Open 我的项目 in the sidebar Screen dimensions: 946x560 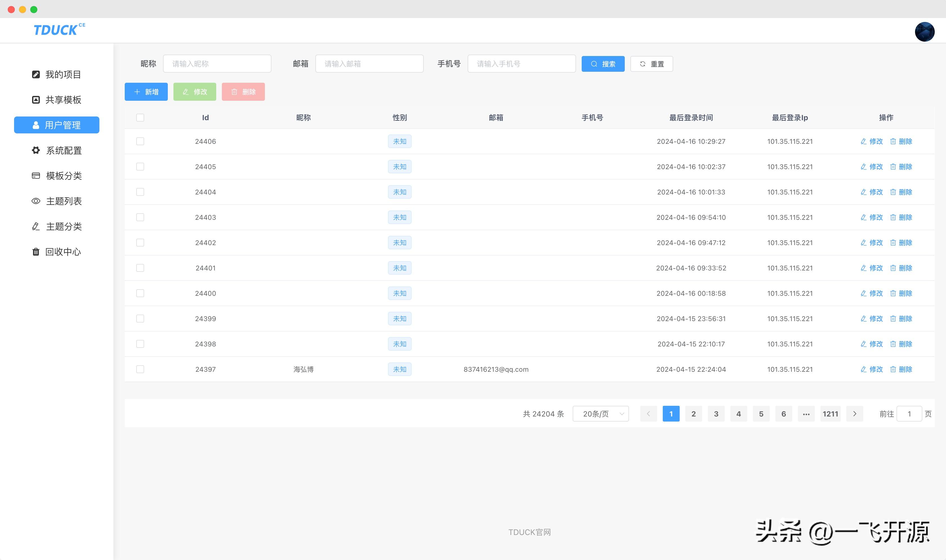57,74
